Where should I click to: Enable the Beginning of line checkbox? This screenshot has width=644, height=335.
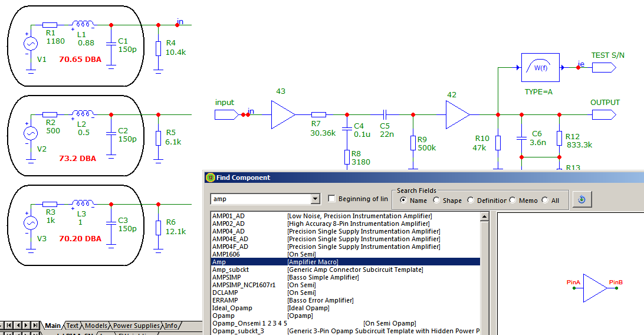click(332, 199)
